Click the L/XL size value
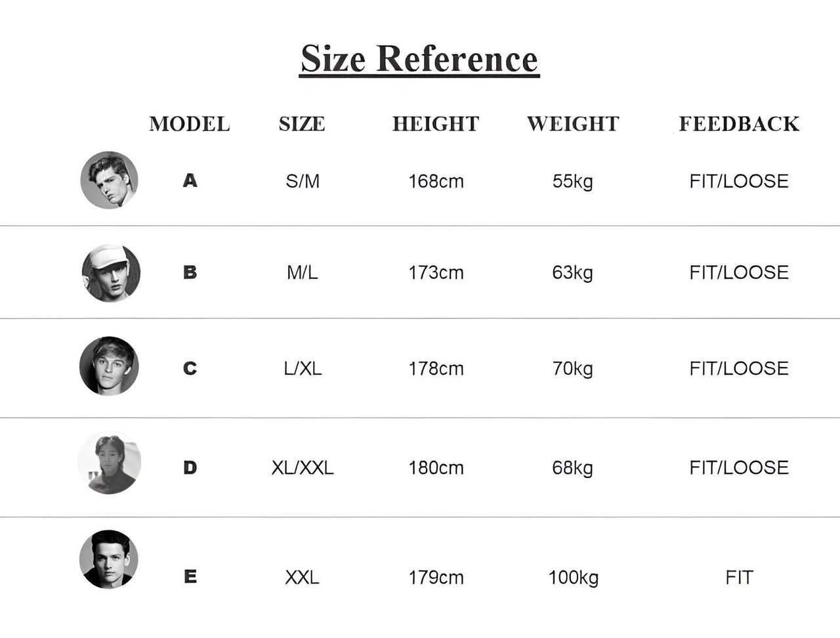Viewport: 840px width, 638px height. coord(303,369)
